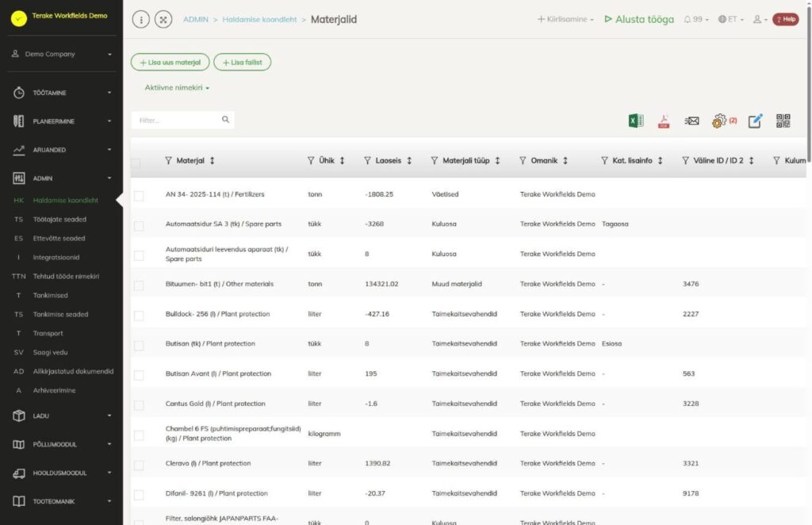Click the Lisa uus materjal button

pyautogui.click(x=170, y=62)
